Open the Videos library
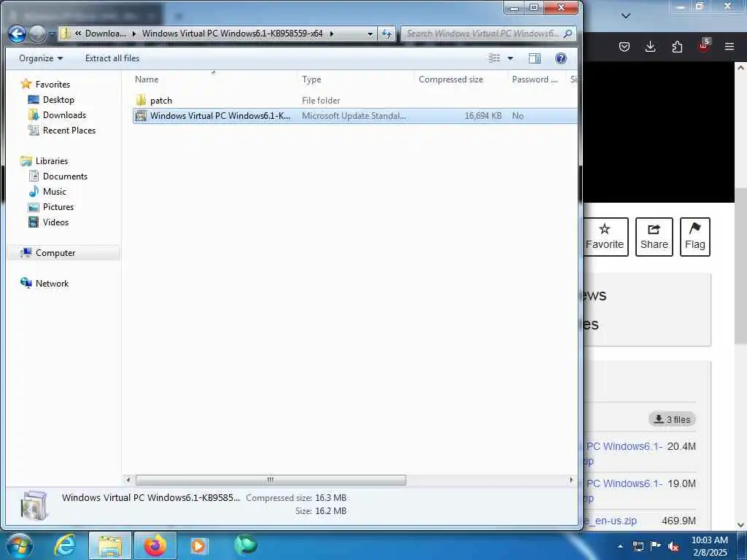747x560 pixels. tap(49, 222)
